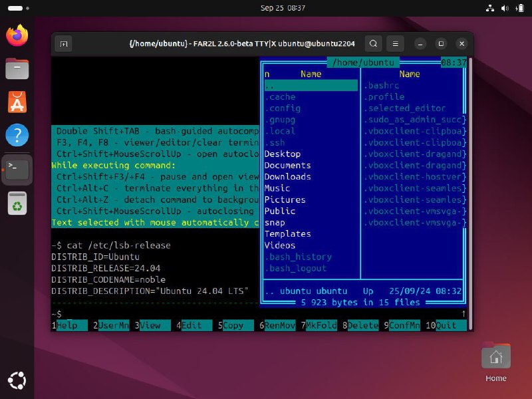Open the Home folder desktop icon
This screenshot has height=399, width=532.
pos(495,362)
